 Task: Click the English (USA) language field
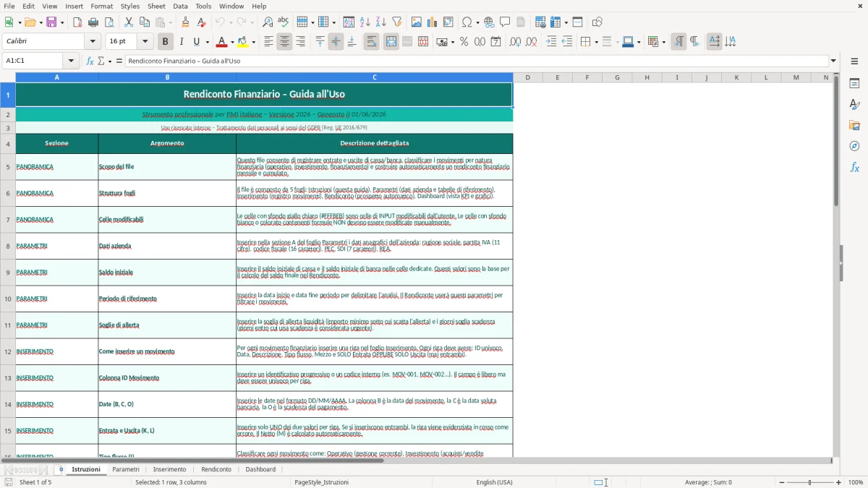point(494,482)
